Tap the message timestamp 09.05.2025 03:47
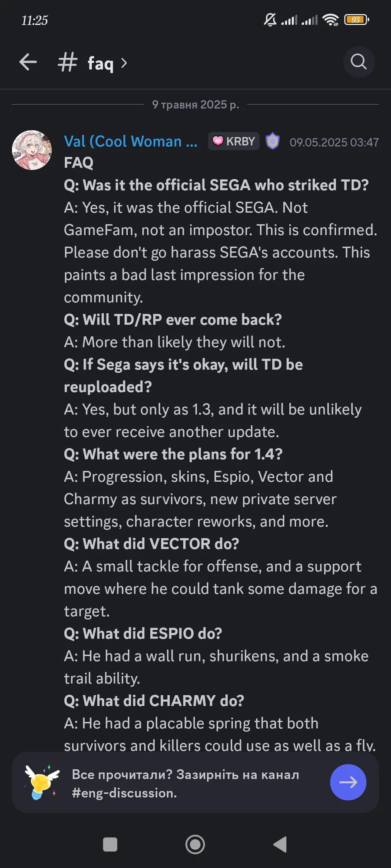391x868 pixels. (x=334, y=142)
